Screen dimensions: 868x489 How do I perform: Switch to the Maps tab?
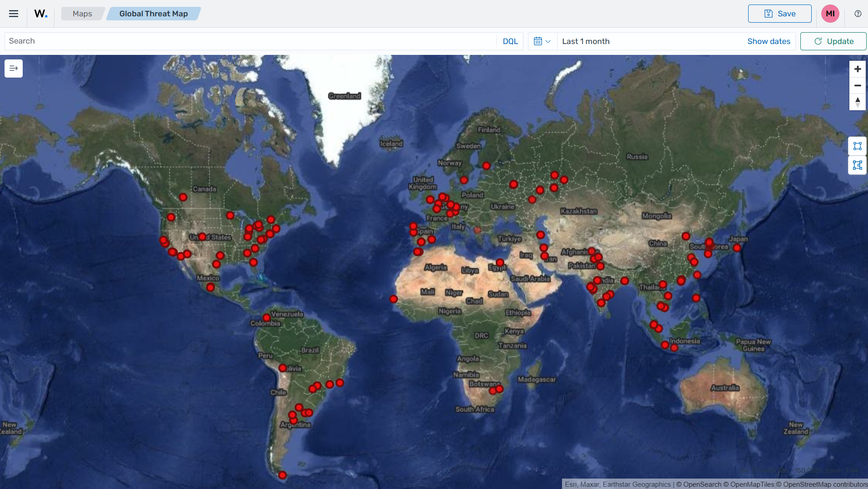[82, 14]
